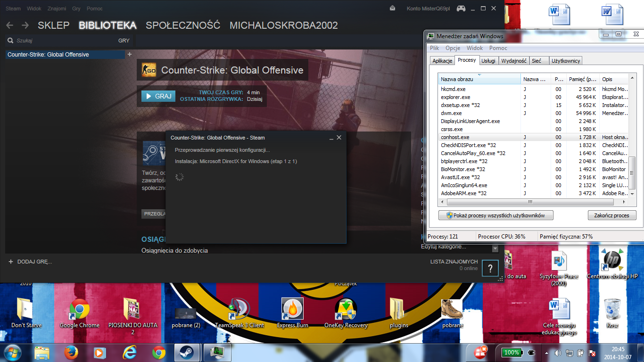Go to the SPOŁECZNOŚĆ section in Steam

pyautogui.click(x=183, y=25)
